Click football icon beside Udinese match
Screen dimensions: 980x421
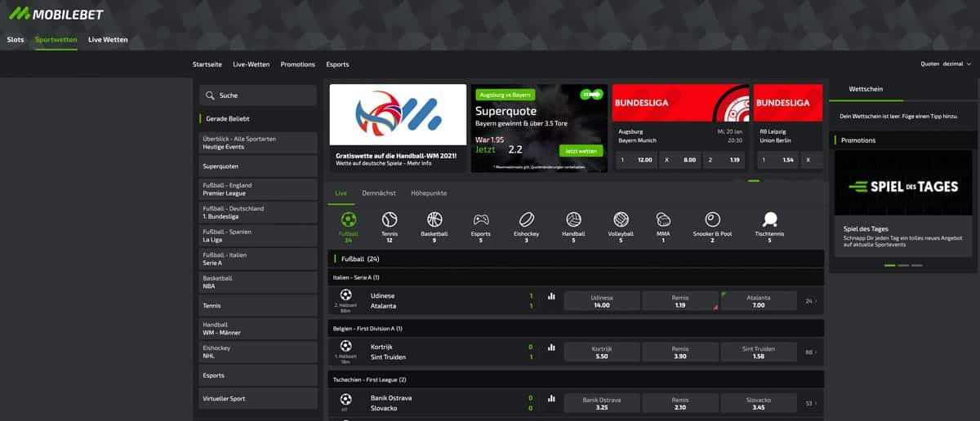click(x=346, y=295)
